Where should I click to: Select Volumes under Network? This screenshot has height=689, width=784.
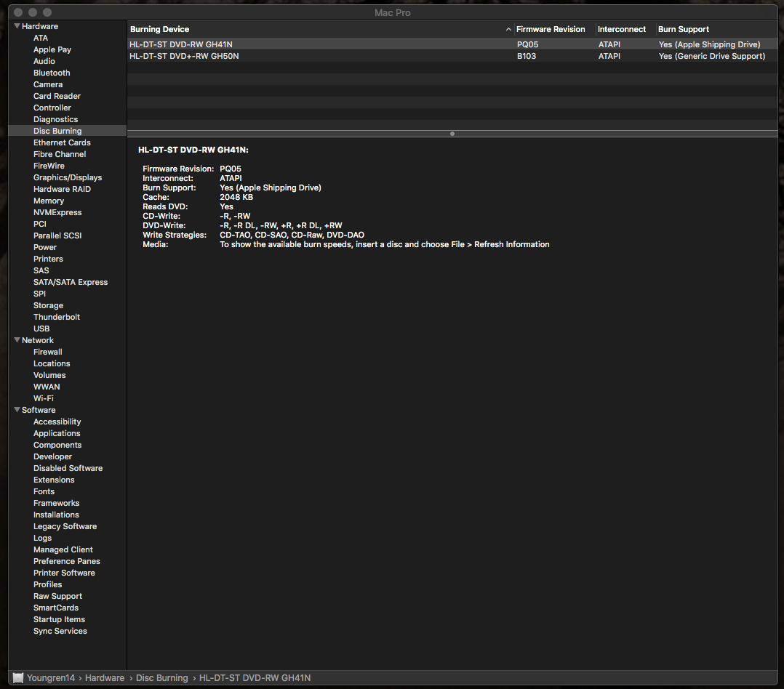tap(49, 375)
